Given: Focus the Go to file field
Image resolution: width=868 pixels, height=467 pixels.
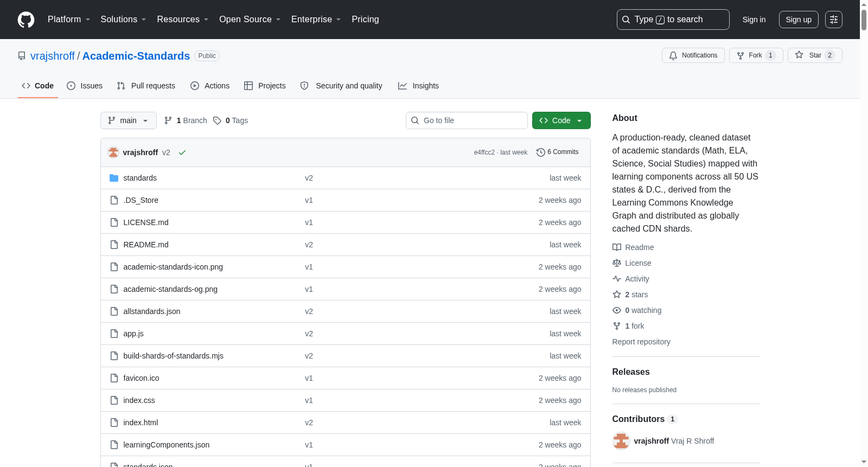Looking at the screenshot, I should point(467,120).
